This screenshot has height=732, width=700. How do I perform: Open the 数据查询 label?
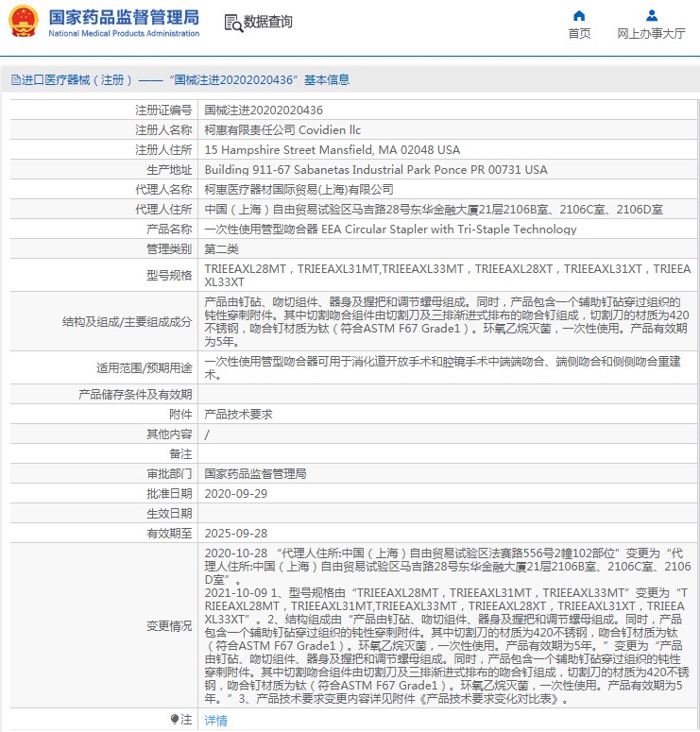coord(268,22)
